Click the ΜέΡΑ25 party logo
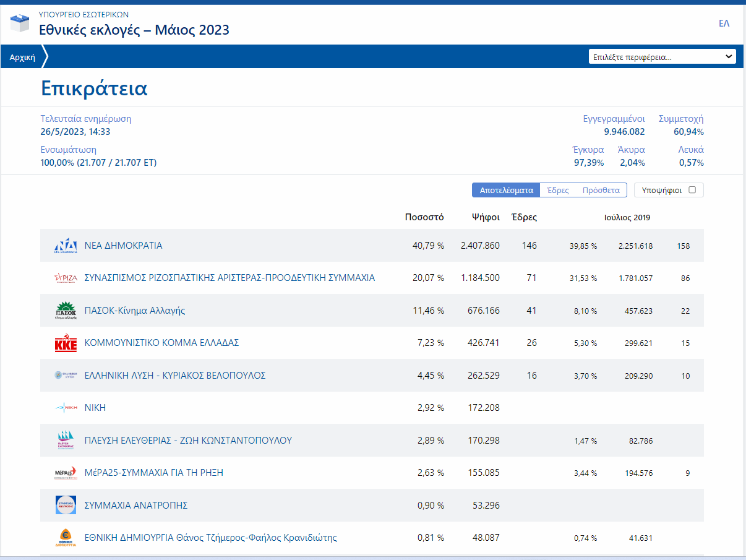The image size is (746, 560). [66, 473]
